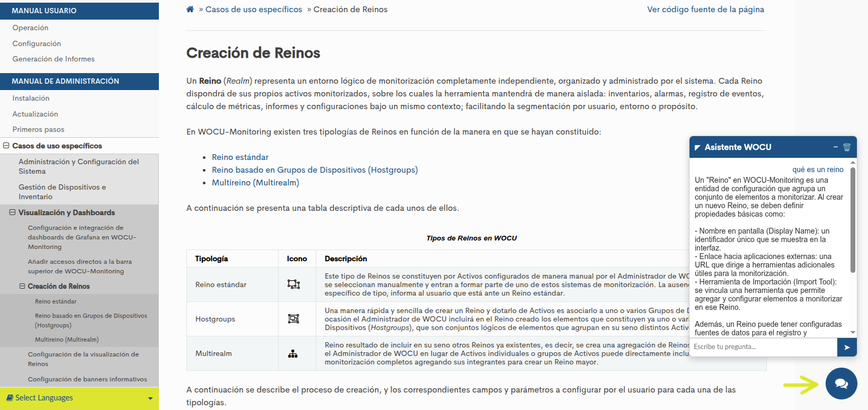
Task: Click the Reino estándar table icon
Action: [x=293, y=284]
